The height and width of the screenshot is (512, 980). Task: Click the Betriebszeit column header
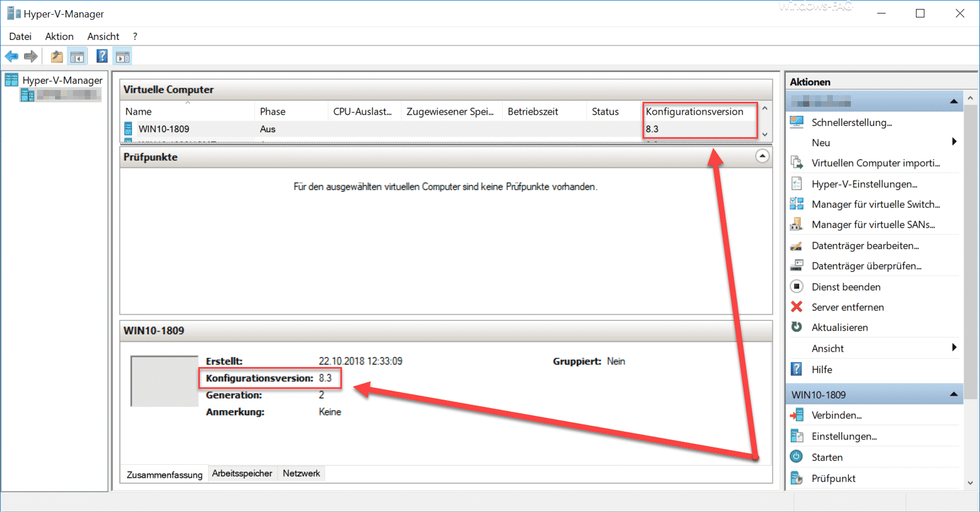point(545,111)
